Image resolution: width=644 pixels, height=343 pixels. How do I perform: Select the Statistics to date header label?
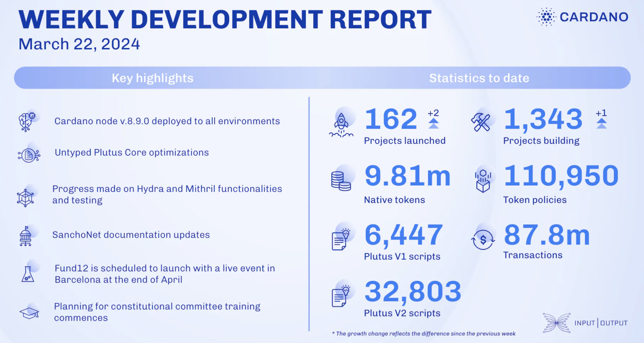click(479, 78)
